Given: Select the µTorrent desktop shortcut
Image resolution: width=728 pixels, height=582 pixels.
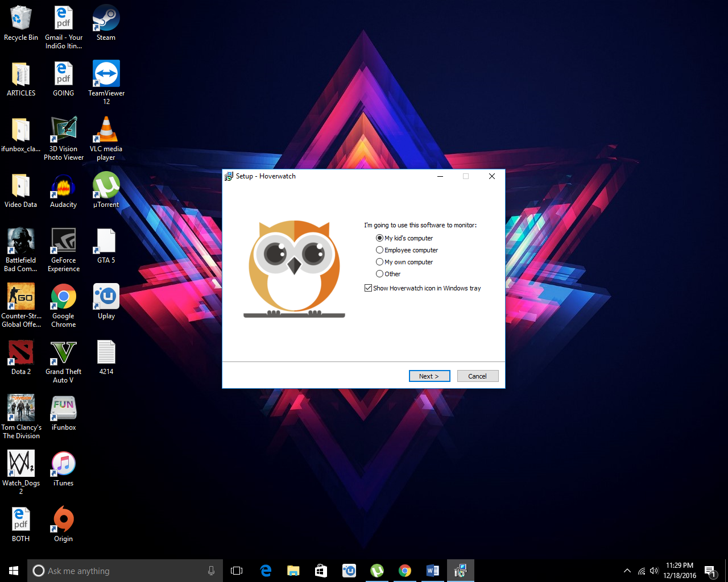Looking at the screenshot, I should coord(106,190).
